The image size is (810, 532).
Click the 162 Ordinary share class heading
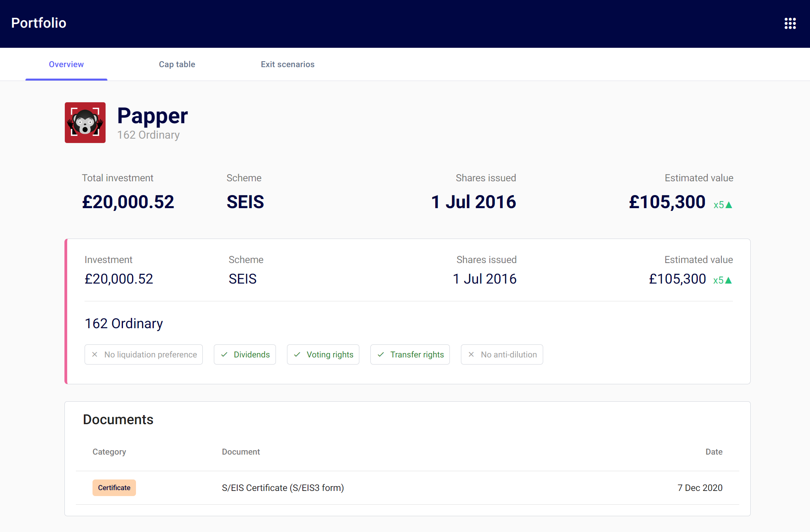pyautogui.click(x=123, y=323)
